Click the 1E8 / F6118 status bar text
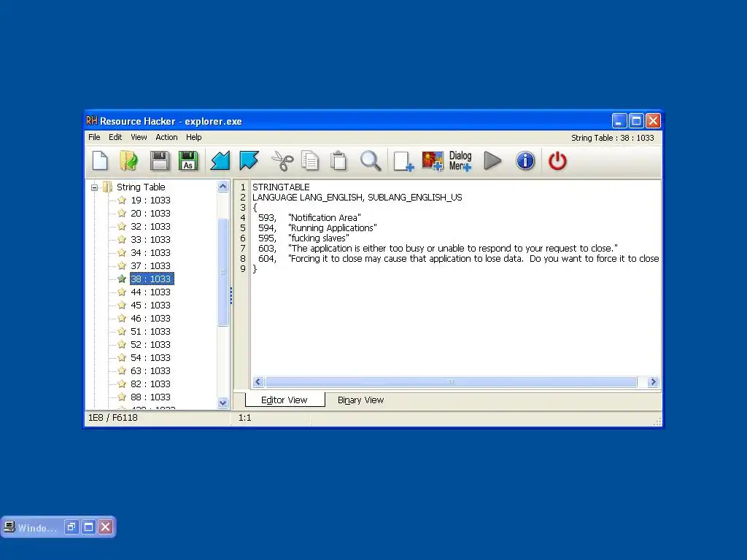Viewport: 747px width, 560px height. (x=113, y=418)
